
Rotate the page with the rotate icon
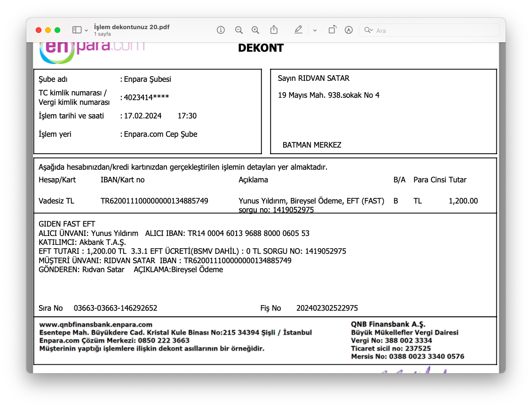(x=332, y=30)
